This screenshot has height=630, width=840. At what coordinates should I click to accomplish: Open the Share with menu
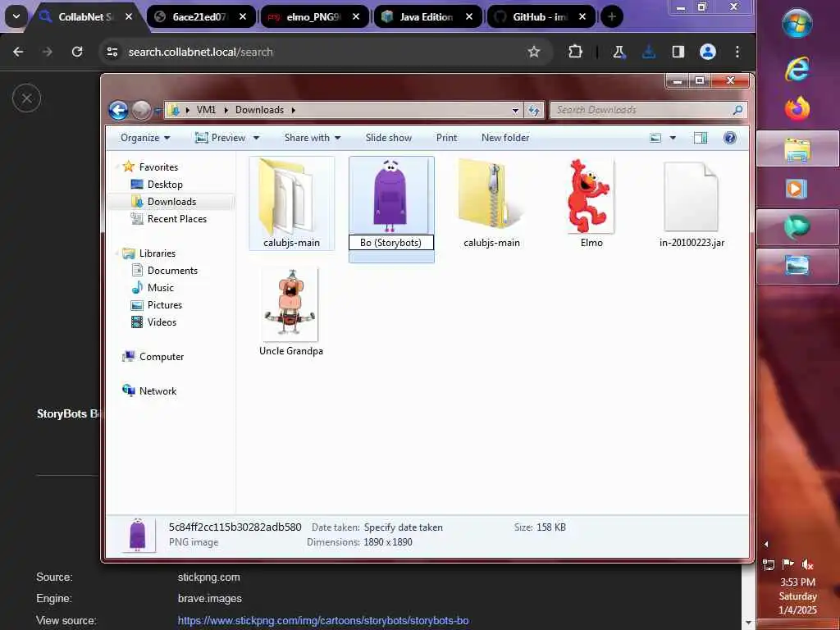click(x=313, y=138)
